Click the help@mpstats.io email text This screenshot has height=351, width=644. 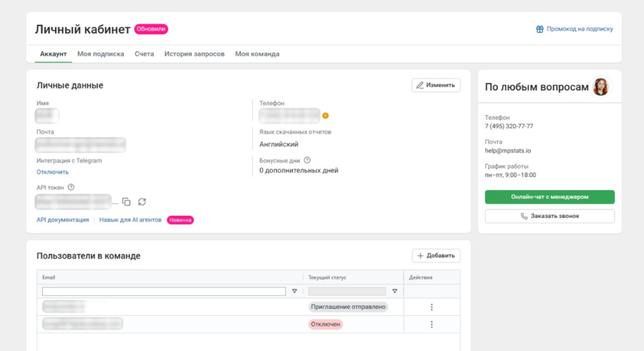pos(508,151)
